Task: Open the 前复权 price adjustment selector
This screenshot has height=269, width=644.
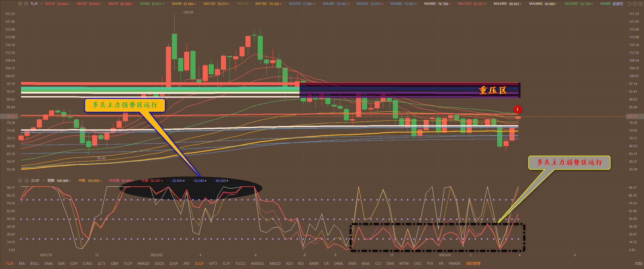Action: [x=618, y=4]
